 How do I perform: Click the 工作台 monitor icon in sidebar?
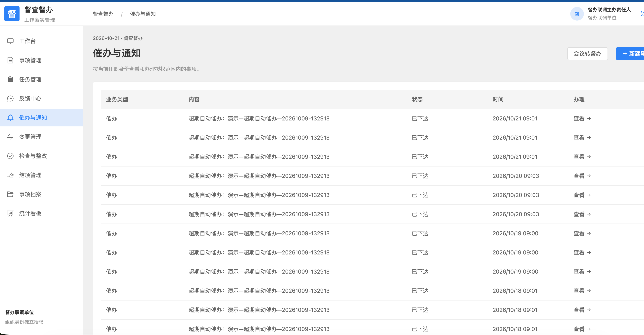pyautogui.click(x=10, y=41)
